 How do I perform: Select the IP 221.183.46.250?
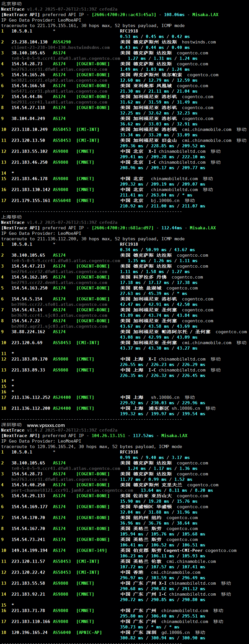[30, 162]
